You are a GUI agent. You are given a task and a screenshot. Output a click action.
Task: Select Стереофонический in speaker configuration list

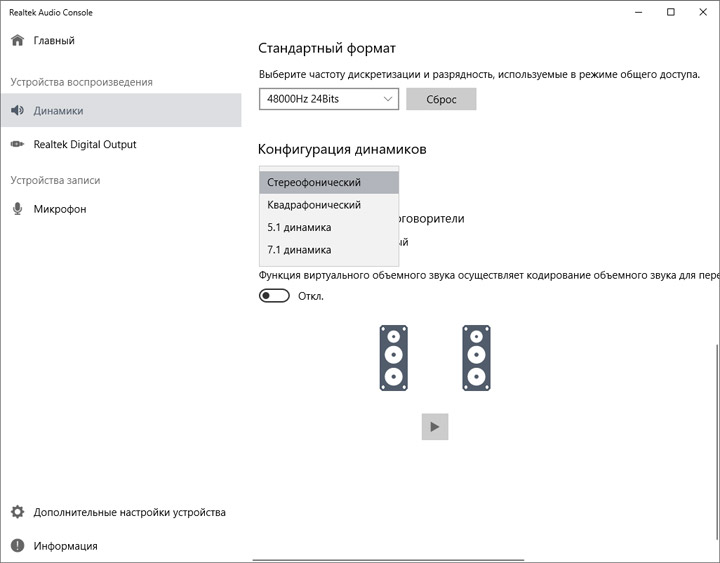[x=328, y=182]
